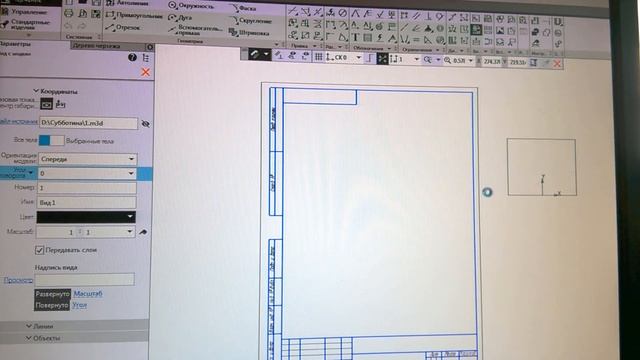Select the Штриховка hatch tool
Image resolution: width=640 pixels, height=360 pixels.
point(249,32)
